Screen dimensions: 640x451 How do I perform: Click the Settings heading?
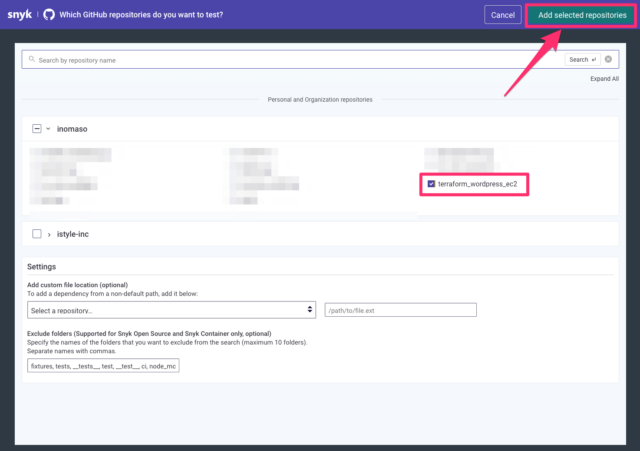41,267
